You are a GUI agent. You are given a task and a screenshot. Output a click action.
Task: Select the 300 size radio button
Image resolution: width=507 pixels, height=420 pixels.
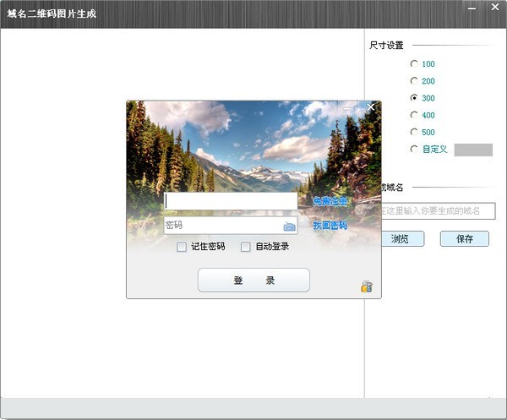[413, 98]
